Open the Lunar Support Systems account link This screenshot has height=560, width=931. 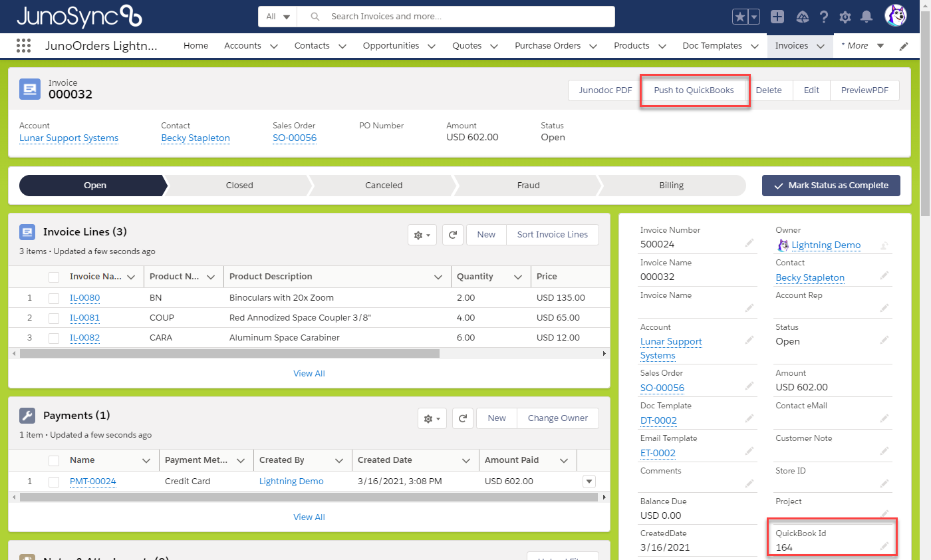point(68,138)
